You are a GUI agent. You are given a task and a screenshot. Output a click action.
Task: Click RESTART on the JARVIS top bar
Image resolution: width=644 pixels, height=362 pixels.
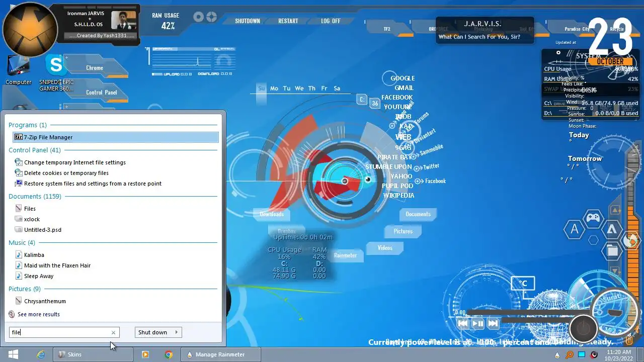coord(288,21)
